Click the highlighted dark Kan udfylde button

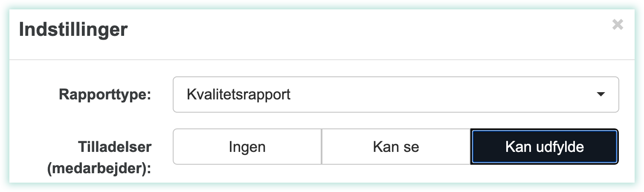coord(544,147)
